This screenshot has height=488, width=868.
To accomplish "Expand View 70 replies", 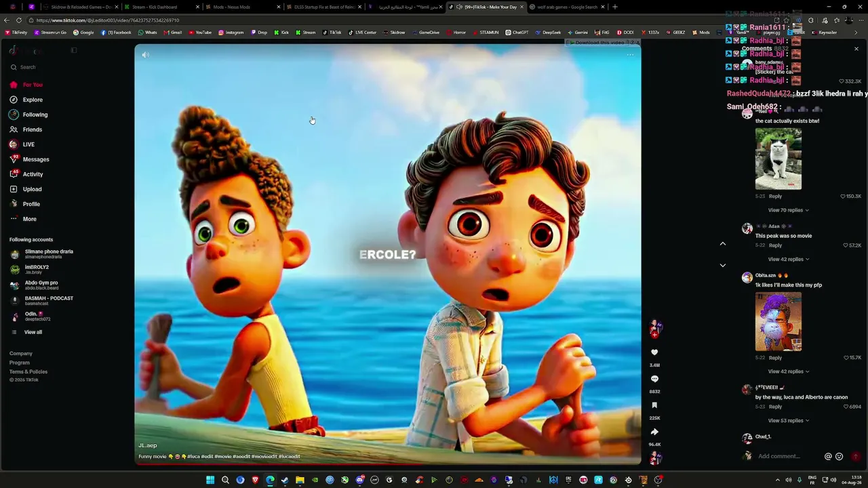I will (788, 210).
